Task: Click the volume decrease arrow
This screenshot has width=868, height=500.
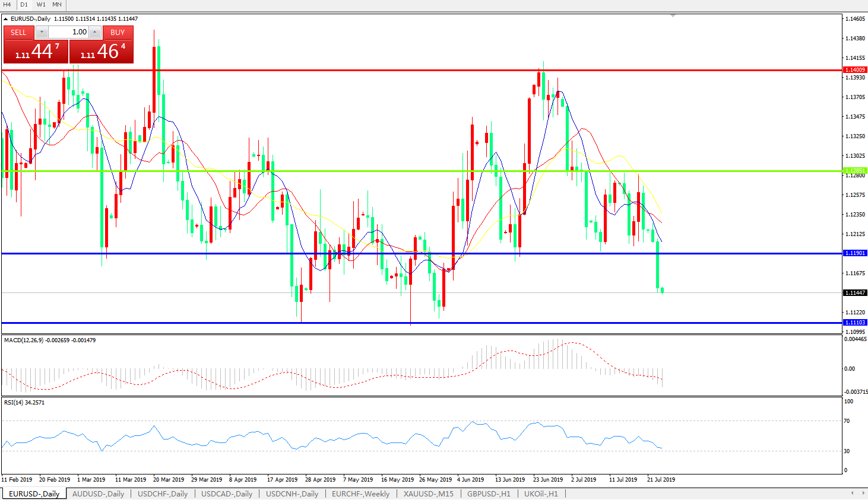Action: pyautogui.click(x=42, y=32)
